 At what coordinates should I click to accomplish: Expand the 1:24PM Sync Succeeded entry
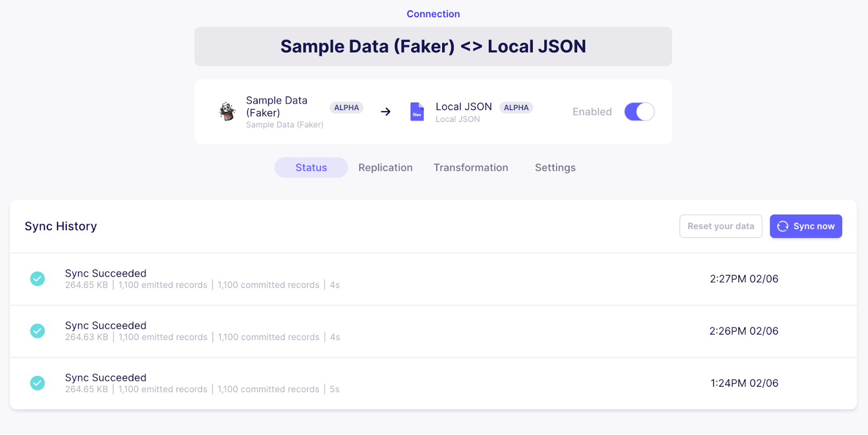tap(106, 378)
